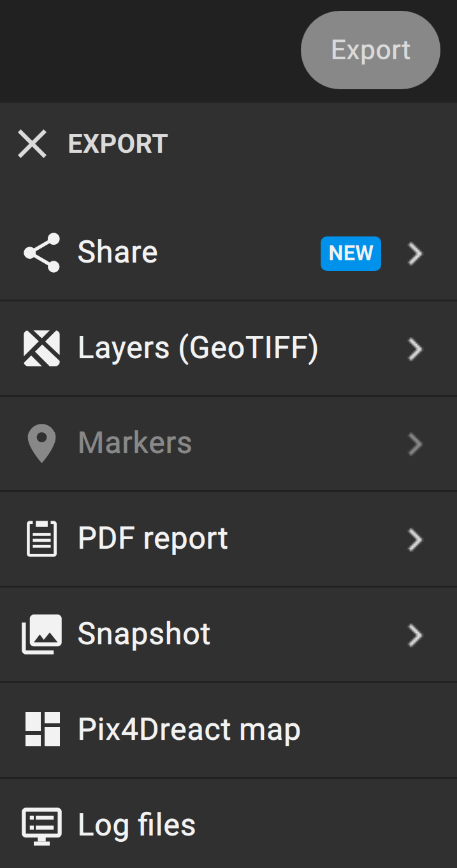This screenshot has width=457, height=868.
Task: Click the EXPORT panel title
Action: tap(117, 144)
